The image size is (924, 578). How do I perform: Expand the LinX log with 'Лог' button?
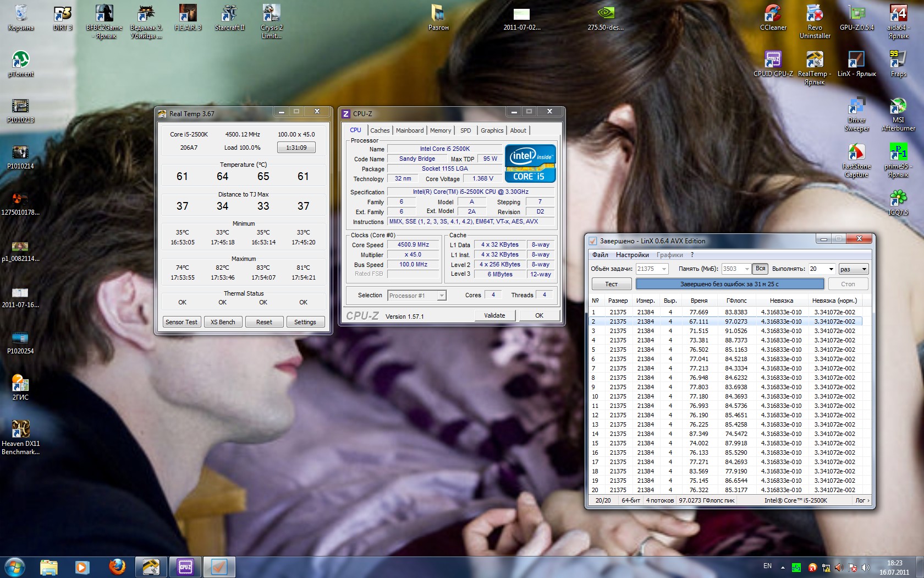(862, 500)
